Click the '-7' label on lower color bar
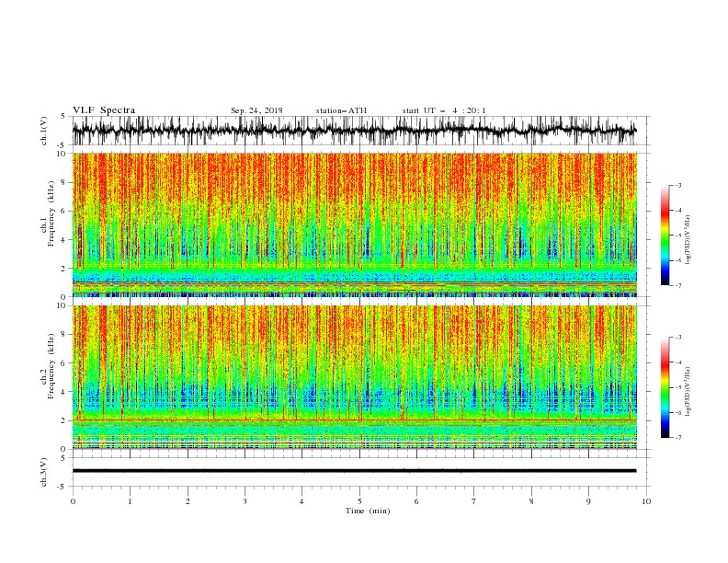Image resolution: width=728 pixels, height=563 pixels. (x=678, y=437)
